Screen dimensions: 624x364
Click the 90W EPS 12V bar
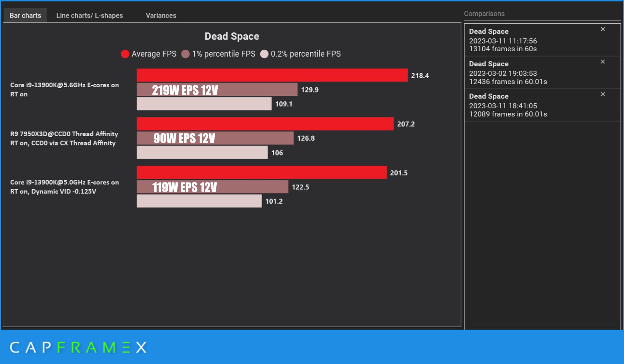[215, 138]
